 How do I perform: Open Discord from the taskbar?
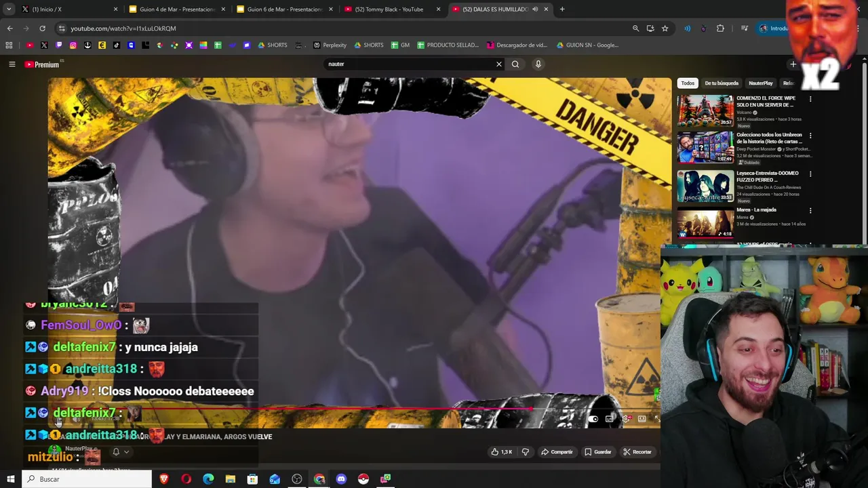click(x=341, y=479)
